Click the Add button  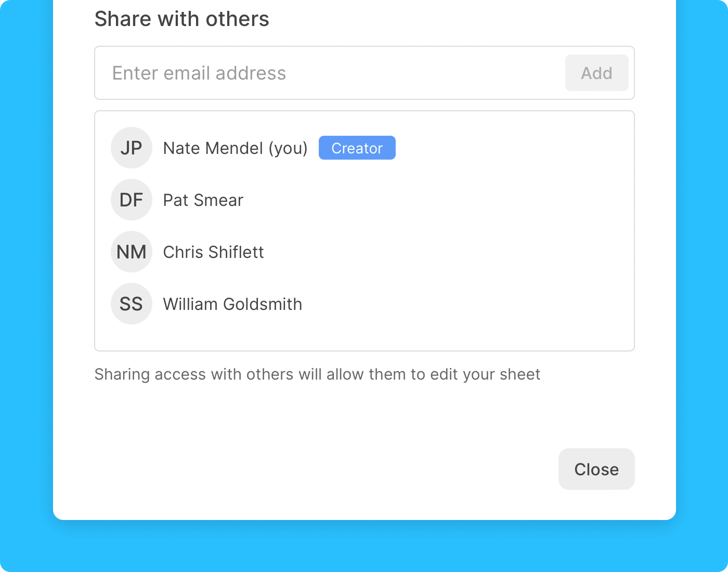coord(596,73)
